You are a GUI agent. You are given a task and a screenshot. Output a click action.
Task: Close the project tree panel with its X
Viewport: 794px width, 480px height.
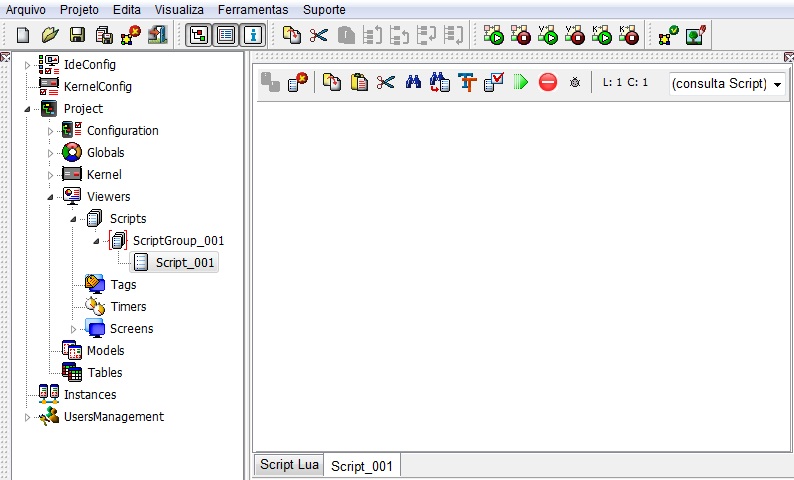(x=5, y=57)
